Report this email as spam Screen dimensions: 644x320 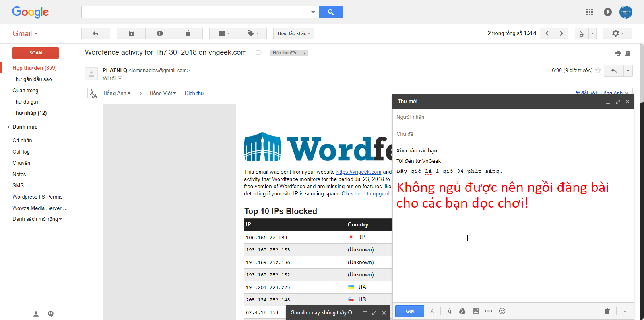pos(160,33)
